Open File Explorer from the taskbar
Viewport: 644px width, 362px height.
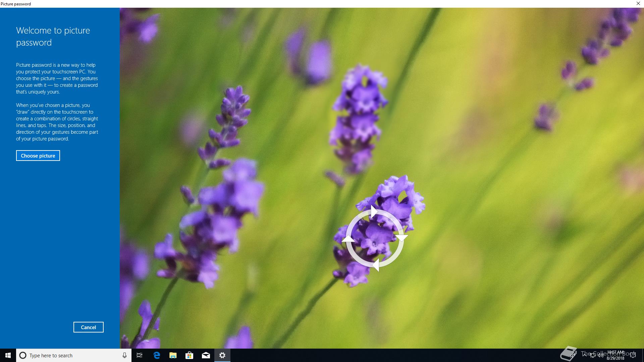[x=173, y=355]
